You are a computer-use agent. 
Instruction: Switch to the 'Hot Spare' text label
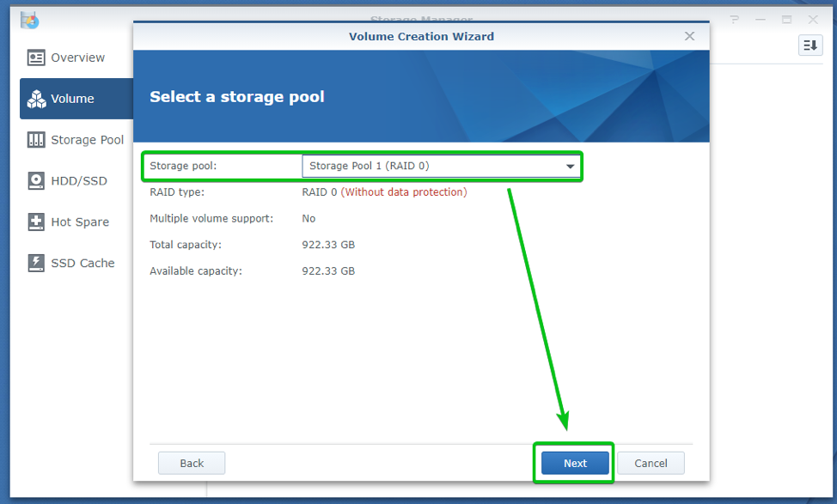pos(80,222)
